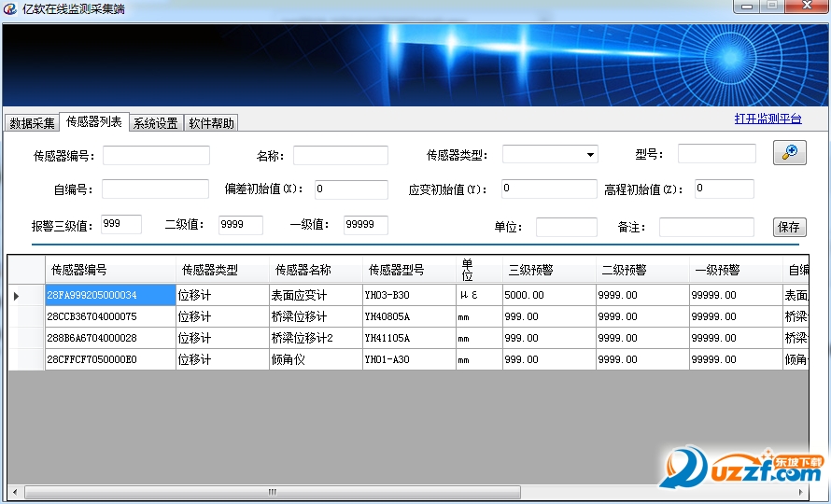Click the YH40805A model cell

click(409, 317)
